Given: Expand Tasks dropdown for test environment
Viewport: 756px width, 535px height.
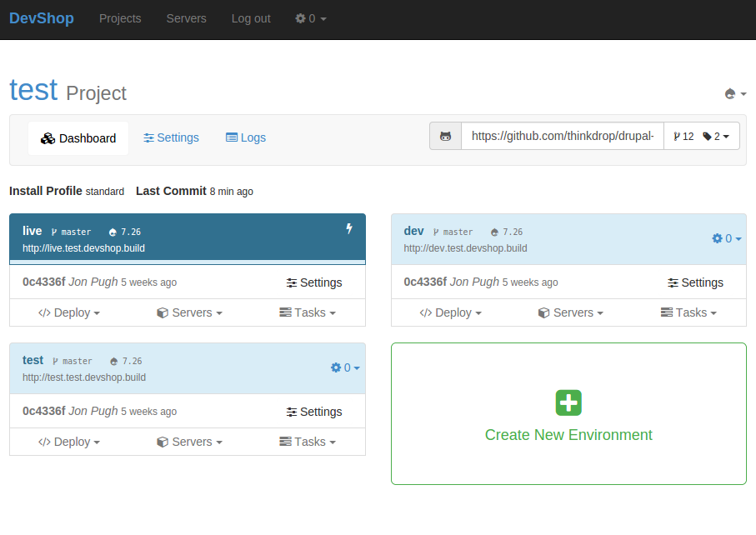Looking at the screenshot, I should (x=308, y=442).
